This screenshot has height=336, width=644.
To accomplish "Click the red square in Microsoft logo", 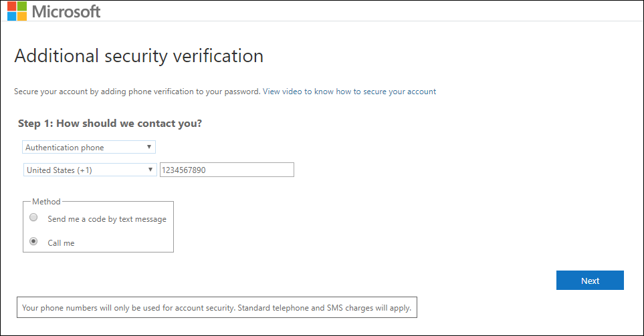I will click(12, 6).
